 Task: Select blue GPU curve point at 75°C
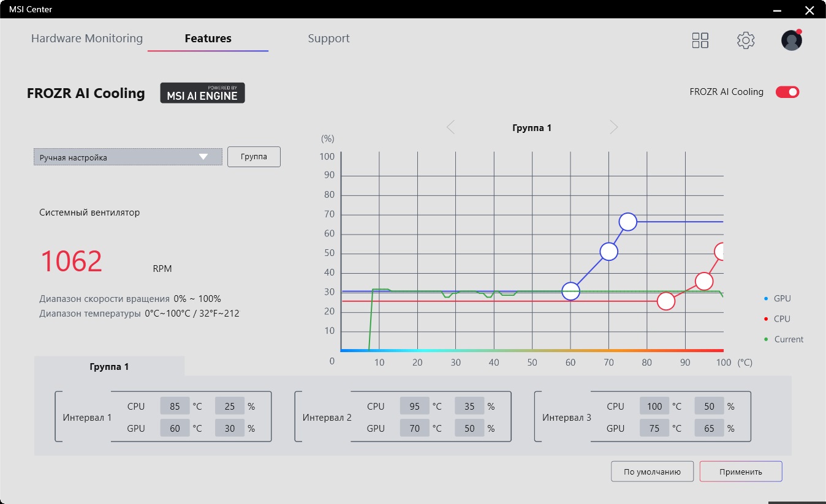click(627, 222)
